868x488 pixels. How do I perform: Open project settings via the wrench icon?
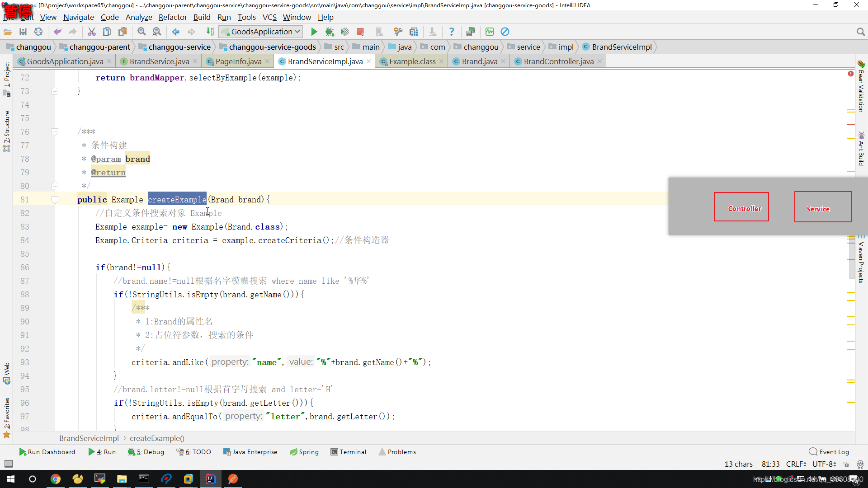[398, 32]
